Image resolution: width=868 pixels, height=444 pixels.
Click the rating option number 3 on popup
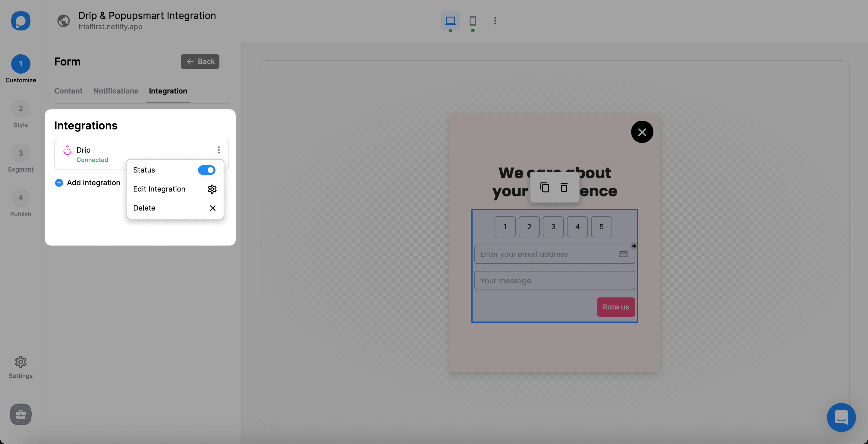[x=553, y=227]
